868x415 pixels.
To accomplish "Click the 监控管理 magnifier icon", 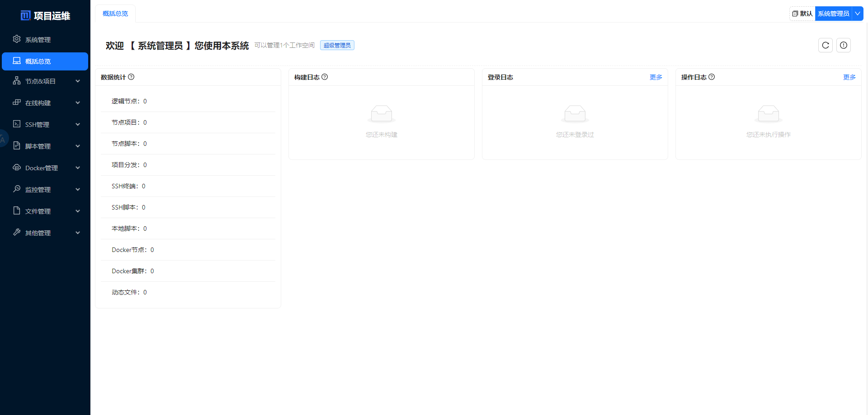I will [17, 189].
